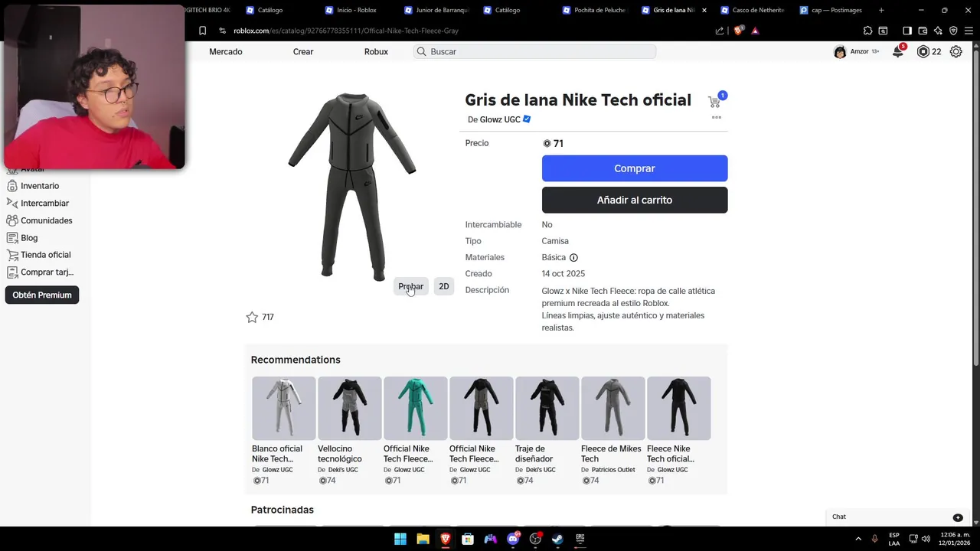Open Epic Games Launcher from taskbar
This screenshot has height=551, width=980.
[x=580, y=539]
